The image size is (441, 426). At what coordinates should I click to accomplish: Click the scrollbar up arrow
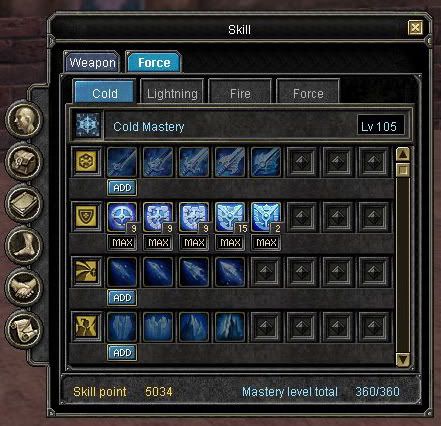coord(403,154)
